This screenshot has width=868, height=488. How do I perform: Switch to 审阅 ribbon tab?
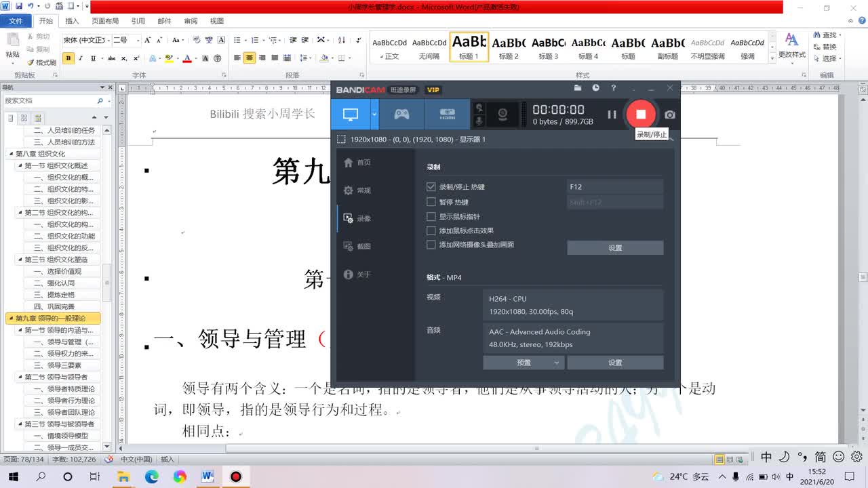click(x=191, y=21)
